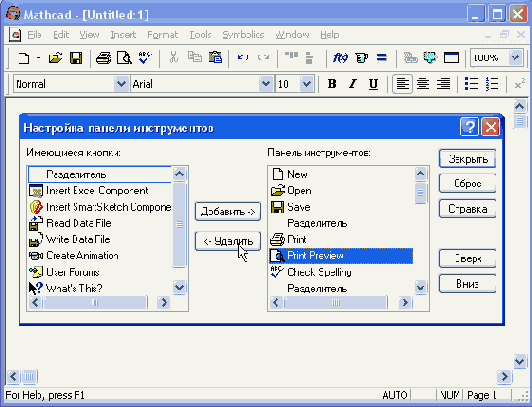Click the Open file toolbar icon

[x=55, y=58]
